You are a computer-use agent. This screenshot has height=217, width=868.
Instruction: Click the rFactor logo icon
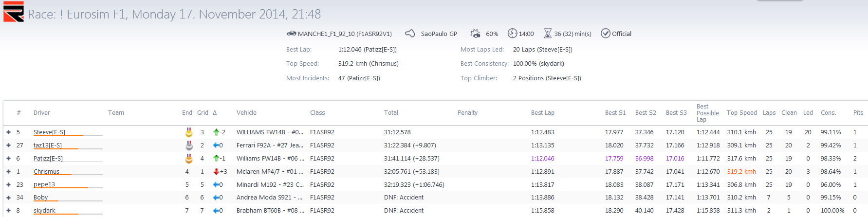14,12
